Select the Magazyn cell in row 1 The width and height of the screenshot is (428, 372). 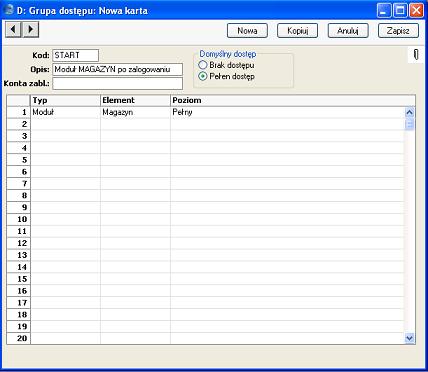(135, 112)
